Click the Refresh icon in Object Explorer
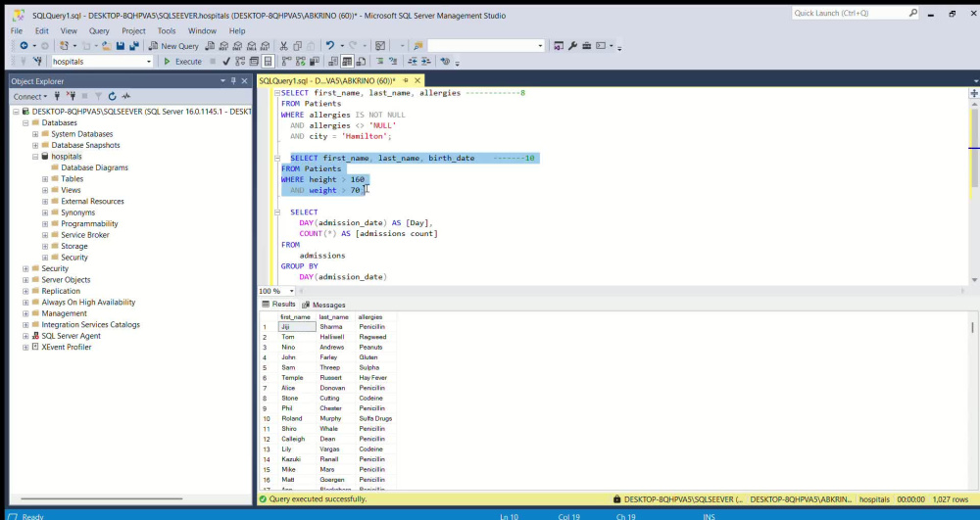Image resolution: width=980 pixels, height=520 pixels. [113, 96]
